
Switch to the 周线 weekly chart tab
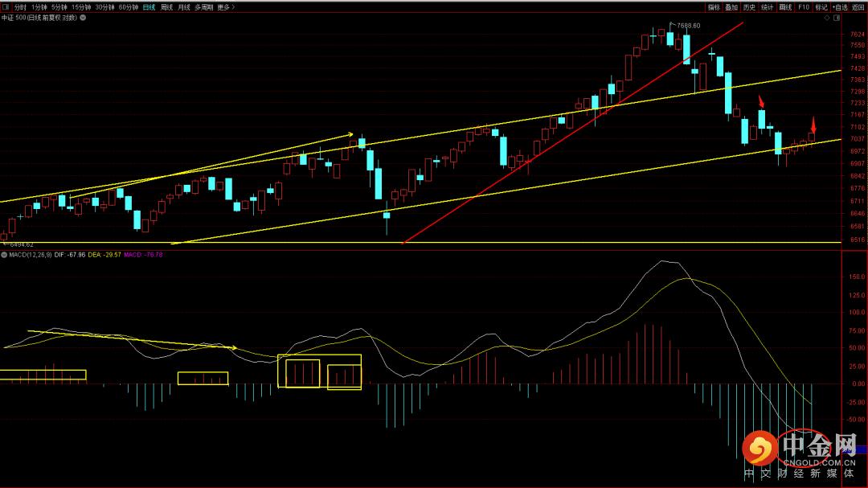pyautogui.click(x=166, y=7)
